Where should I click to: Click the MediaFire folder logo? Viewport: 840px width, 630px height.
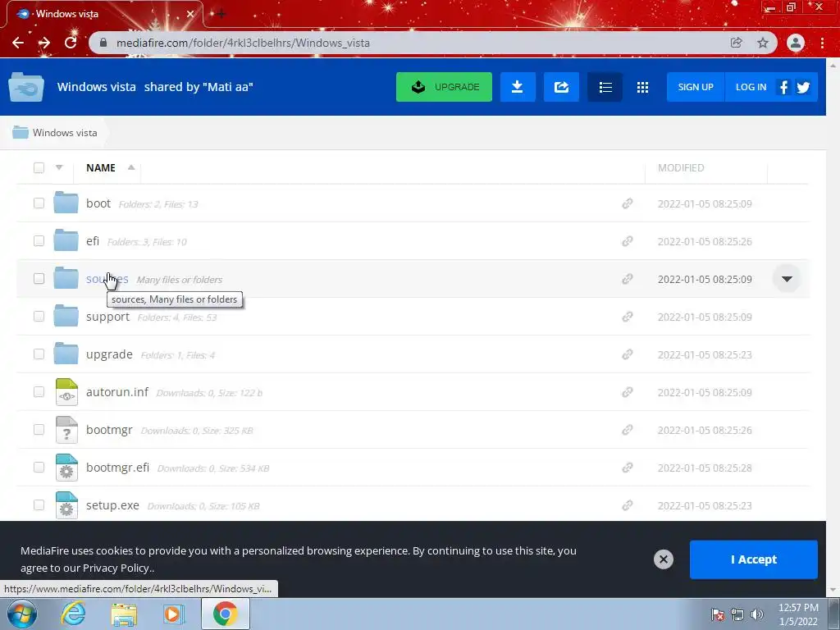[x=25, y=87]
